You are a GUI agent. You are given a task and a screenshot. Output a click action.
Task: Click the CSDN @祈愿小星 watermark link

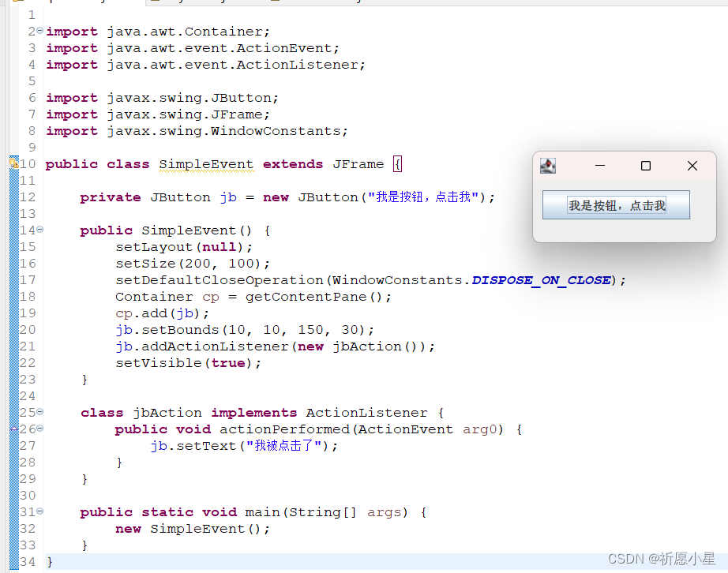(663, 558)
